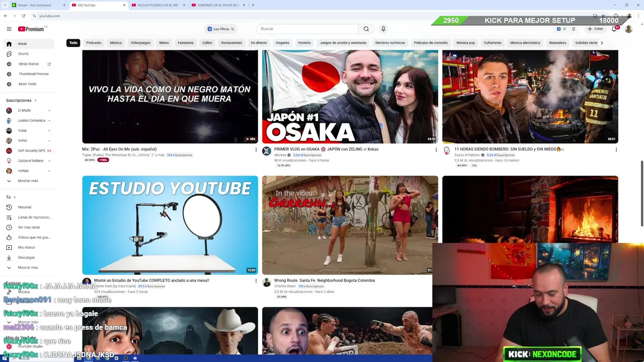Viewport: 644px width, 362px height.
Task: Open Estudio YouTube video thumbnail
Action: point(170,225)
